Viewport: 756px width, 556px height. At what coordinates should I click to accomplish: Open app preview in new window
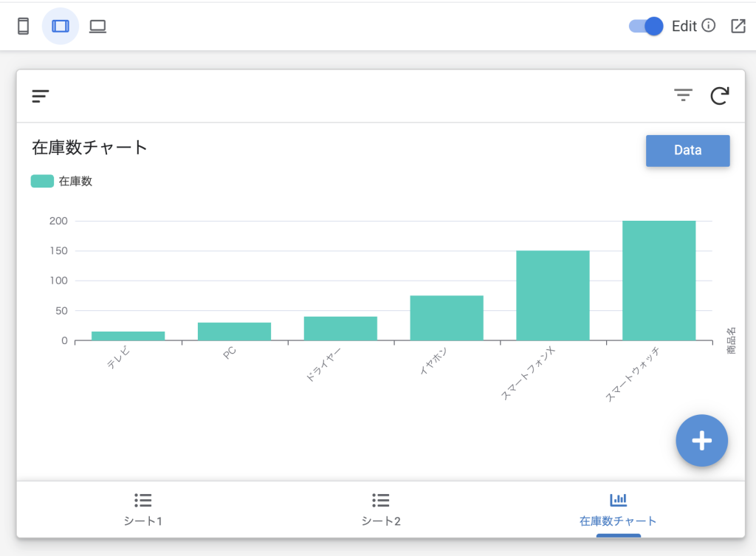click(738, 26)
